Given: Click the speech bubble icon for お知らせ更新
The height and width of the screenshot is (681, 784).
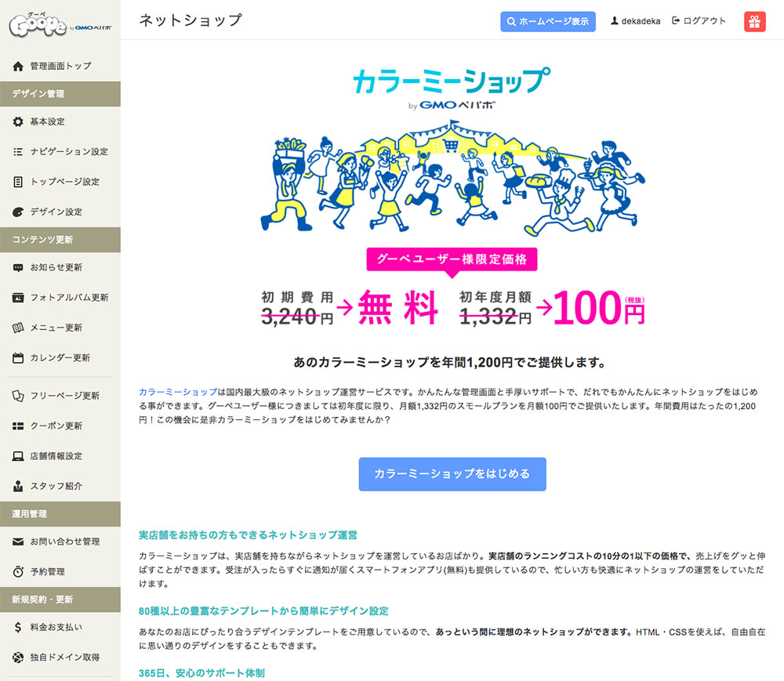Looking at the screenshot, I should (18, 268).
